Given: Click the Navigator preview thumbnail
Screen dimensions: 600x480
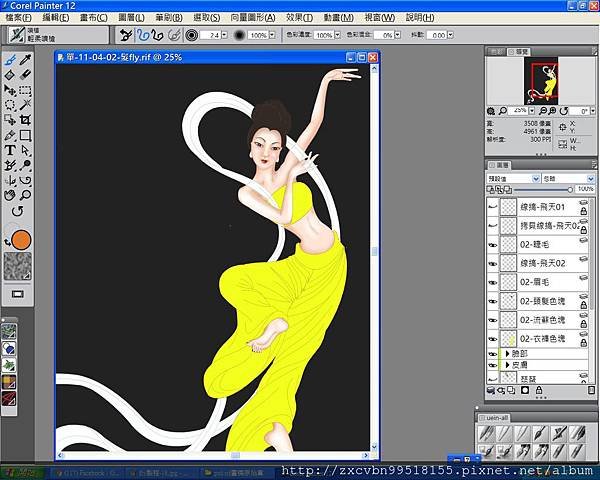Looking at the screenshot, I should click(541, 81).
